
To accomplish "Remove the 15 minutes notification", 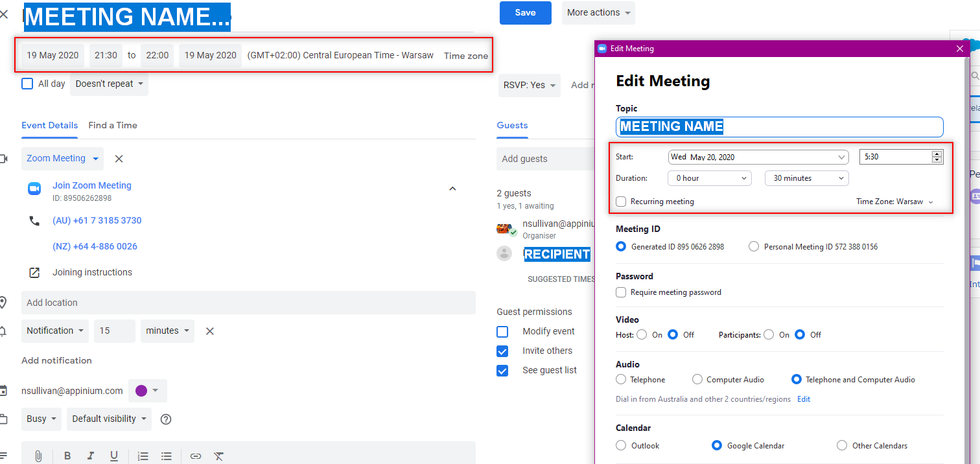I will (x=209, y=331).
